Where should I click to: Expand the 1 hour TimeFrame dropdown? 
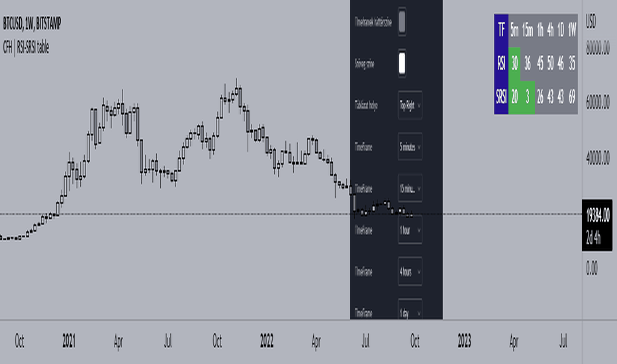point(410,230)
